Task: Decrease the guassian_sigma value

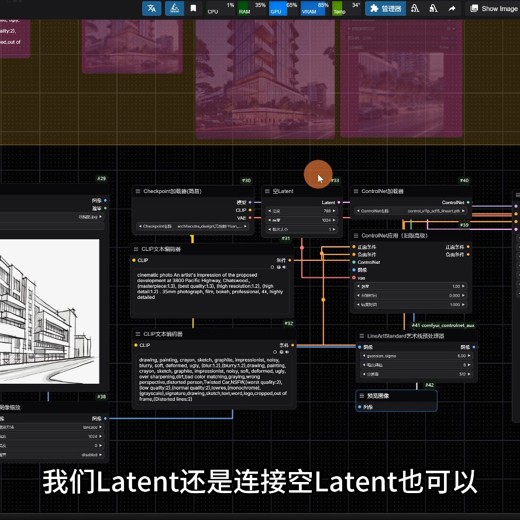Action: click(x=364, y=356)
